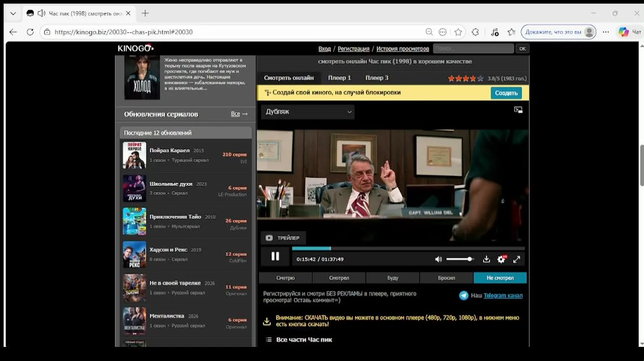
Task: Open the Telegram канал link
Action: (x=503, y=295)
